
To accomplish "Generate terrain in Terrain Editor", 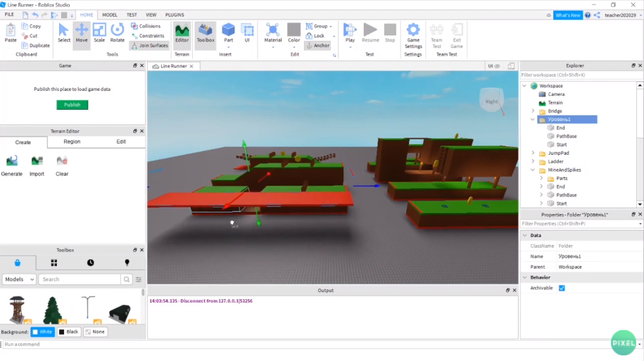I will 11,166.
